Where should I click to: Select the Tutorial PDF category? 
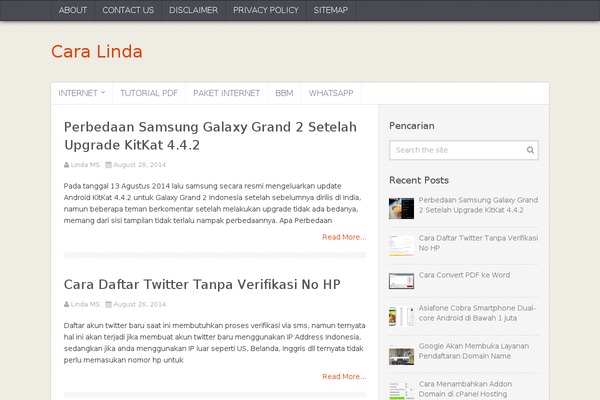[149, 93]
